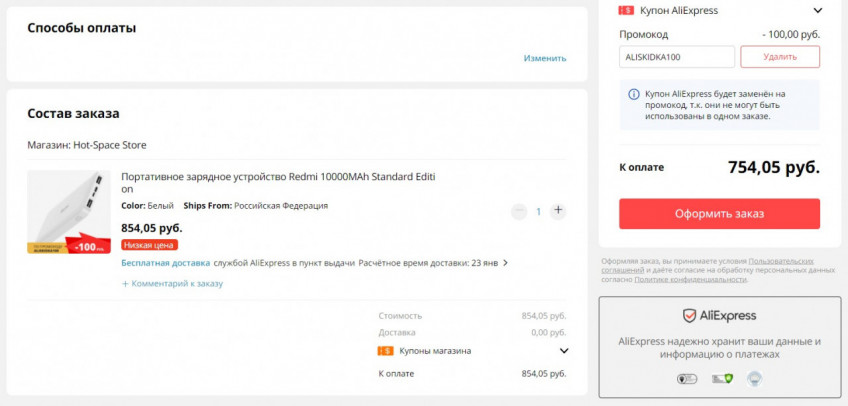Click the store coupons orange icon
The height and width of the screenshot is (406, 848).
click(385, 351)
